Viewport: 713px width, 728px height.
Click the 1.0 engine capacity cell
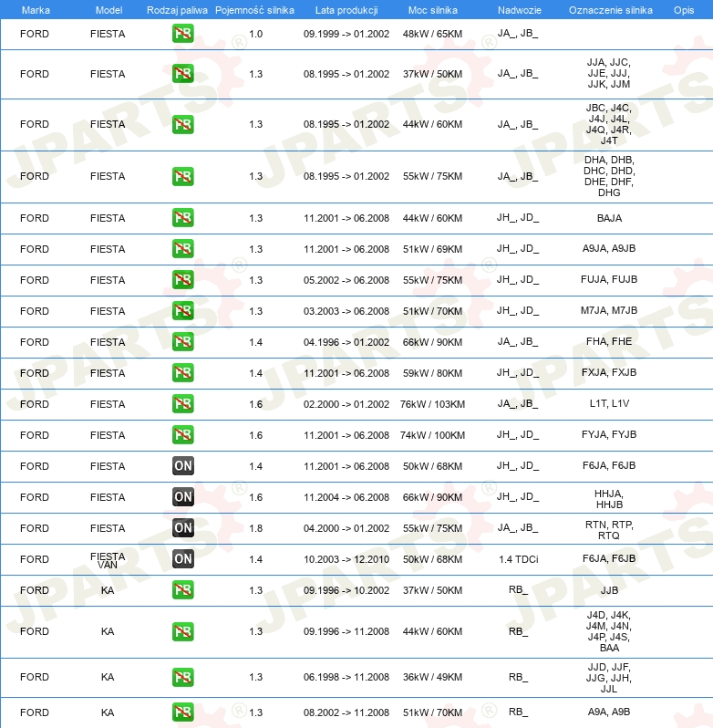(x=255, y=34)
